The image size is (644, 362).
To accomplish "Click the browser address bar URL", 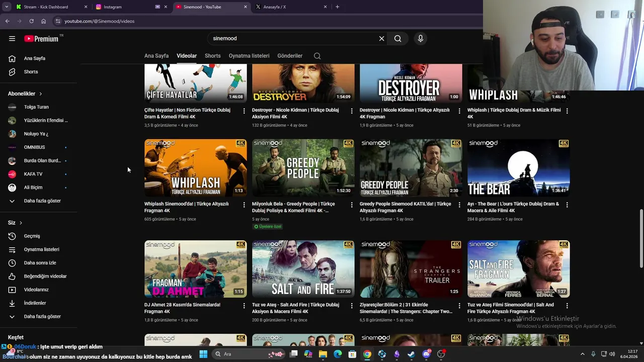I will [99, 21].
